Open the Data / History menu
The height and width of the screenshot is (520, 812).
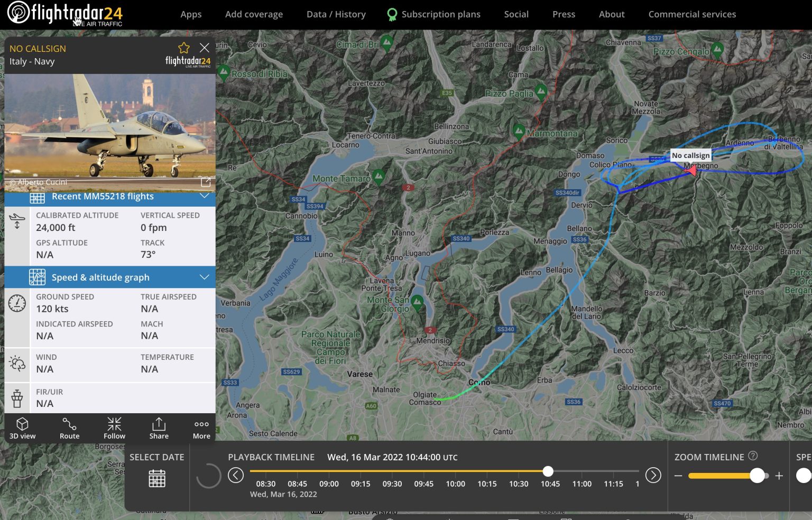[336, 14]
